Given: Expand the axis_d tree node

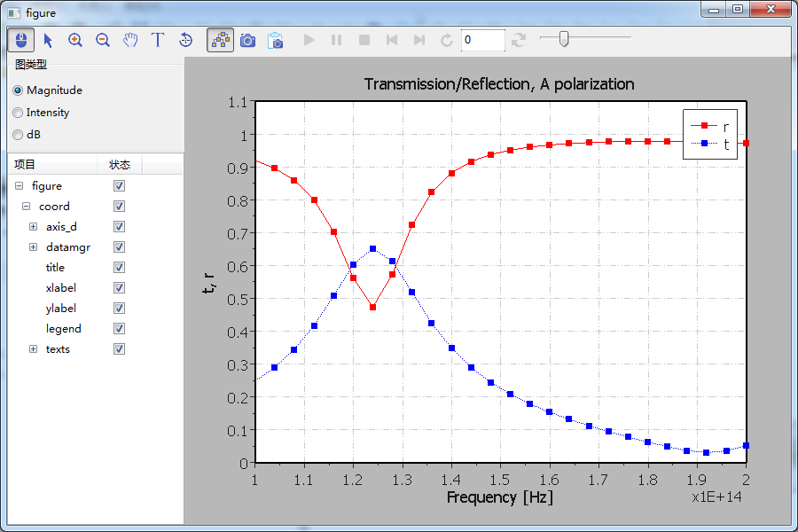Looking at the screenshot, I should point(34,227).
